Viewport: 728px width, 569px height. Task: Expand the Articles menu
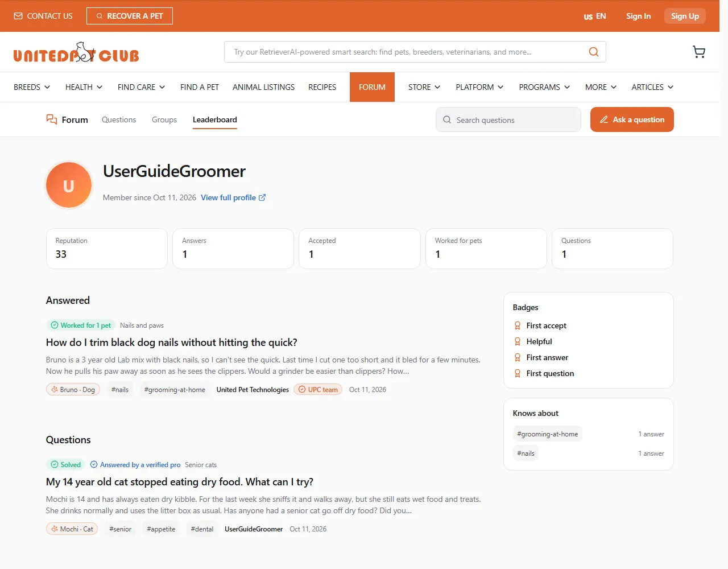tap(652, 87)
